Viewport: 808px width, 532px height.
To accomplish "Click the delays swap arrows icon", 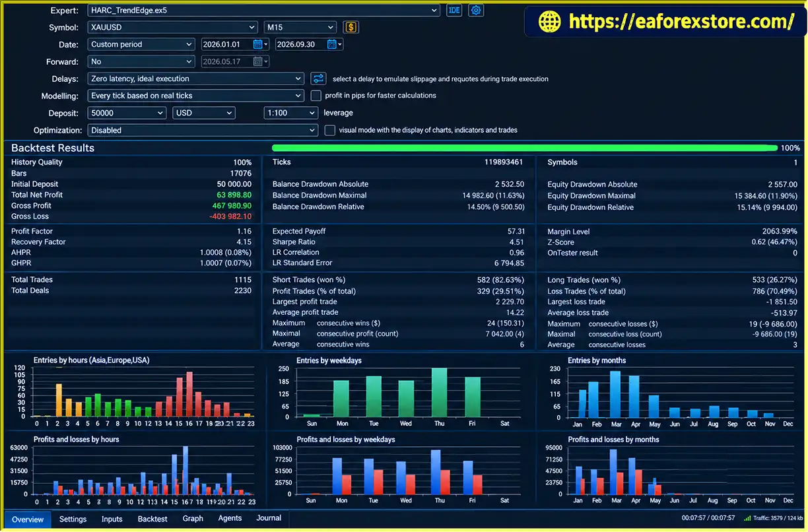I will [x=318, y=79].
